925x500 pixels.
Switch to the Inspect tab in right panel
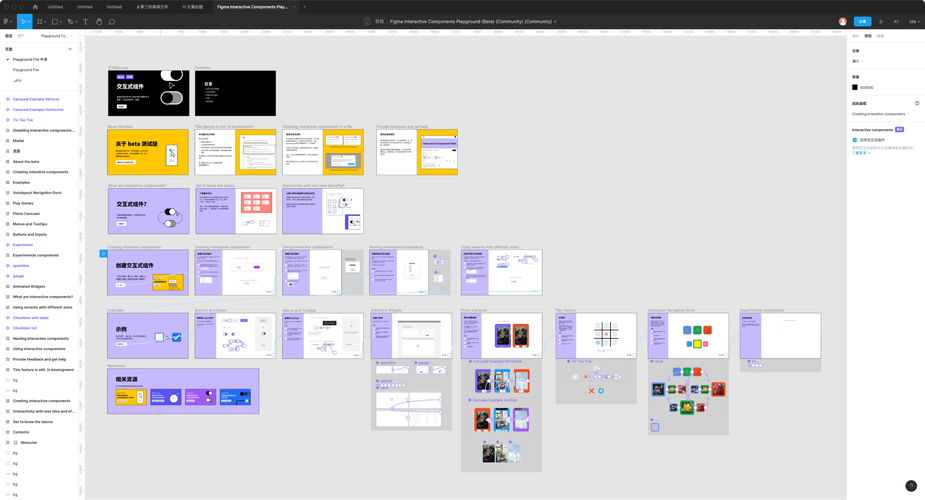pyautogui.click(x=880, y=36)
